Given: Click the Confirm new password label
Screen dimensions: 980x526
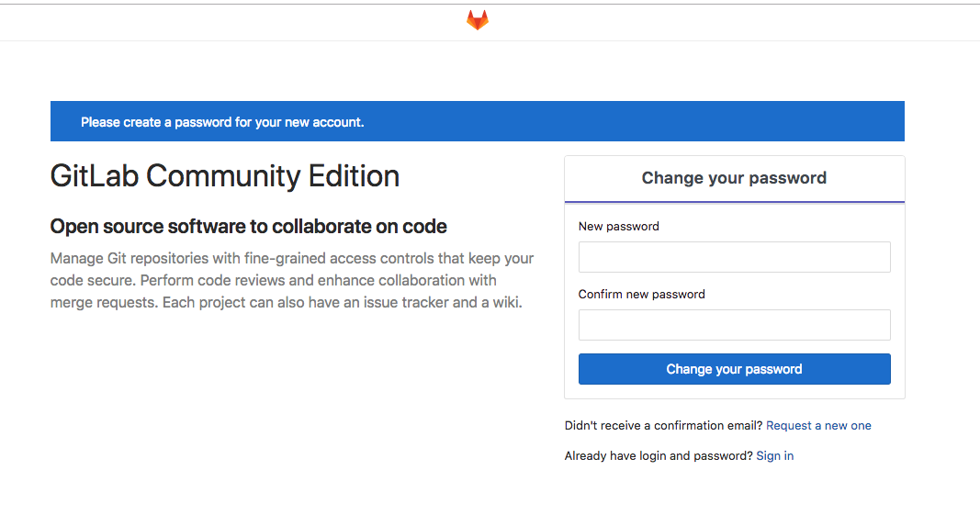Looking at the screenshot, I should (x=641, y=295).
